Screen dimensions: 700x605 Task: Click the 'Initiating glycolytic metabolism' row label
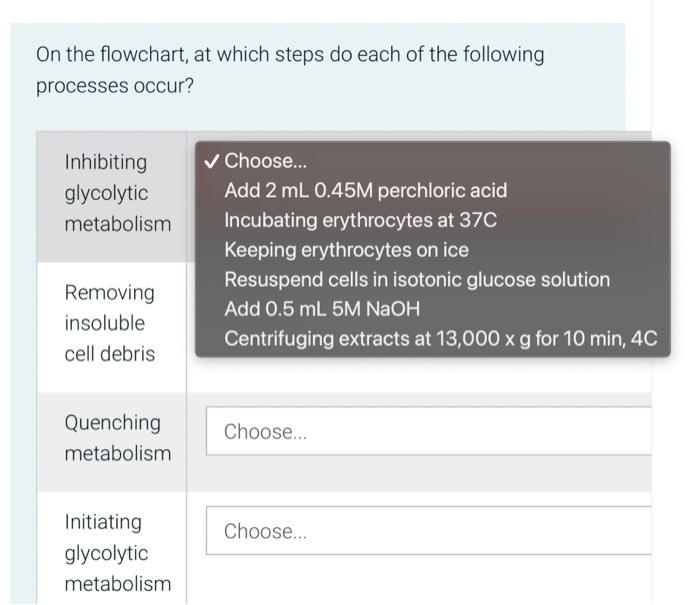[117, 553]
